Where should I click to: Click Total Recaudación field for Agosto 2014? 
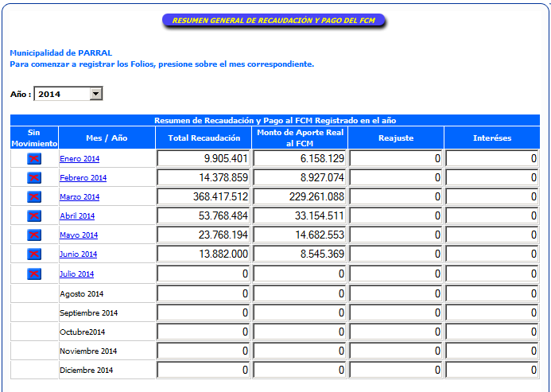(x=203, y=293)
